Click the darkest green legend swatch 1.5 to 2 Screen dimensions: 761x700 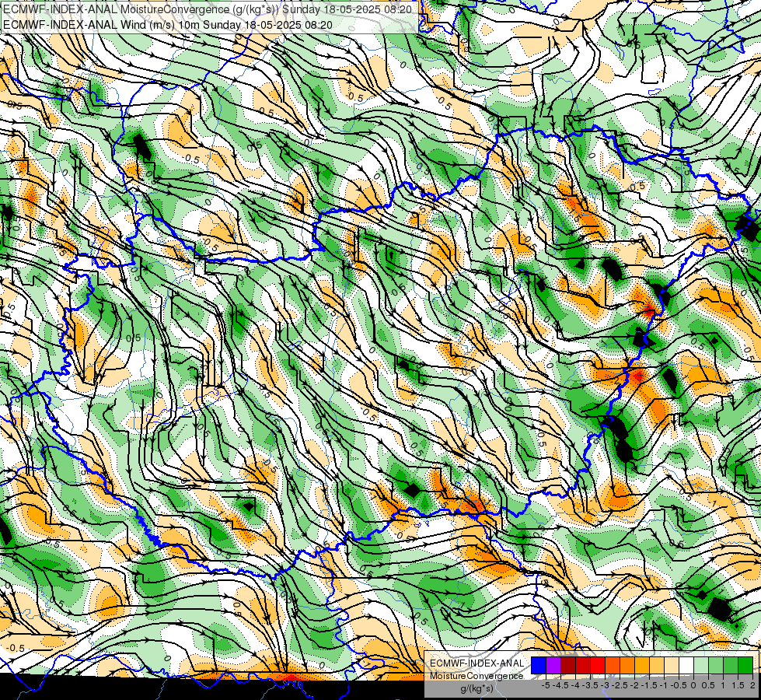pyautogui.click(x=745, y=665)
